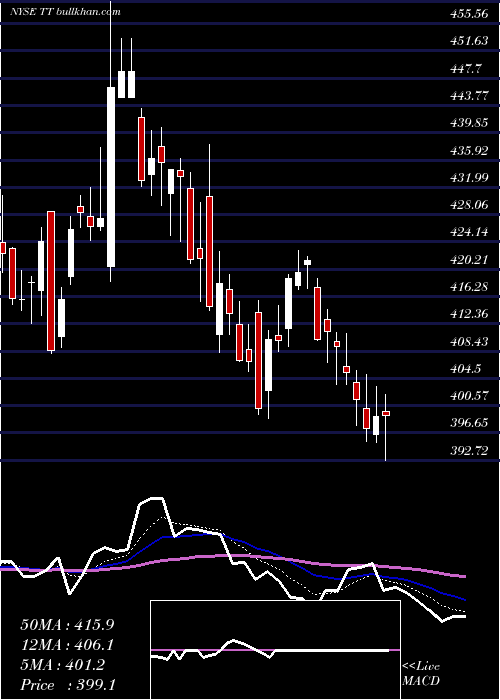Click the 412.36 price axis label

[469, 314]
